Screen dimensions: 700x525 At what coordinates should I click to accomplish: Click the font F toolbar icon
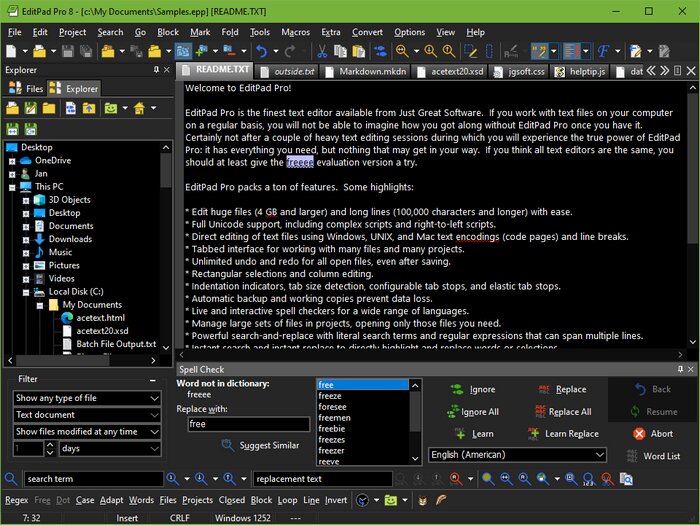pos(603,51)
